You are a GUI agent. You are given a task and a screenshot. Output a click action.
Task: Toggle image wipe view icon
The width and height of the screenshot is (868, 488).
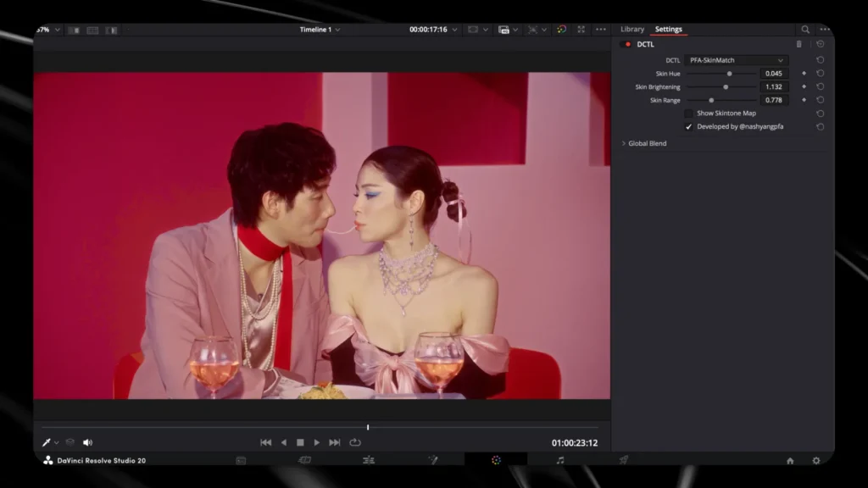click(x=74, y=30)
